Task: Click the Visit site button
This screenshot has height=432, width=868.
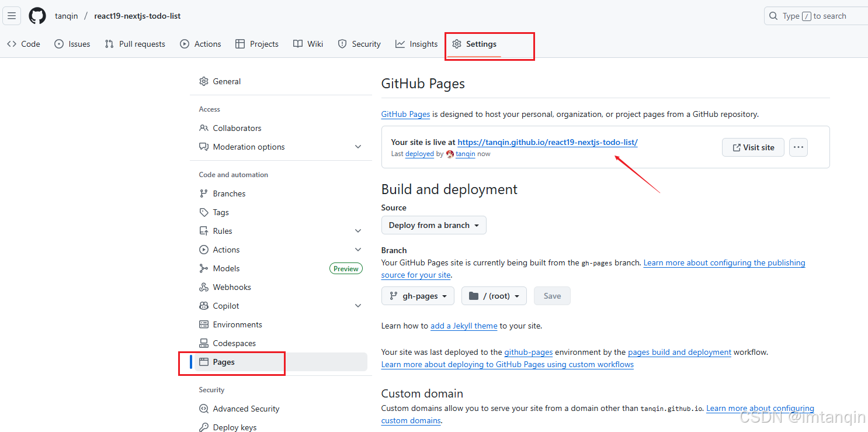Action: (x=753, y=147)
